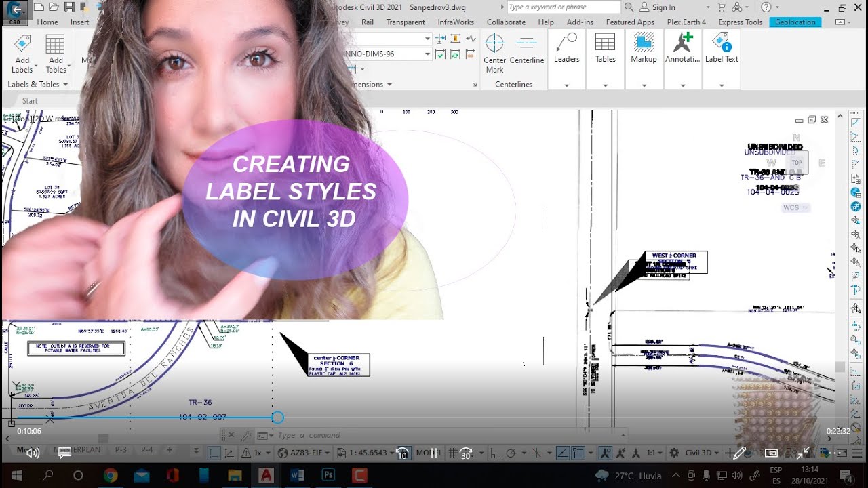Skip video forward 30 seconds

coord(466,453)
